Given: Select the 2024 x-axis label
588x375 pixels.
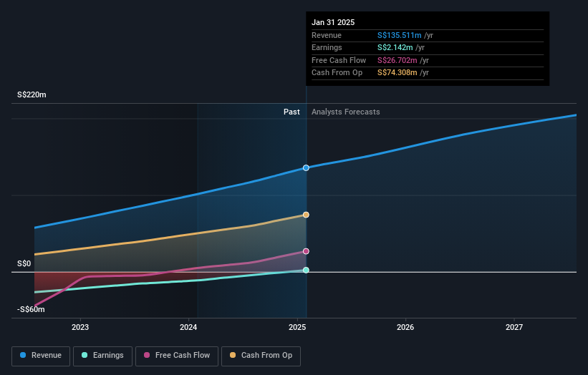Looking at the screenshot, I should (x=188, y=327).
